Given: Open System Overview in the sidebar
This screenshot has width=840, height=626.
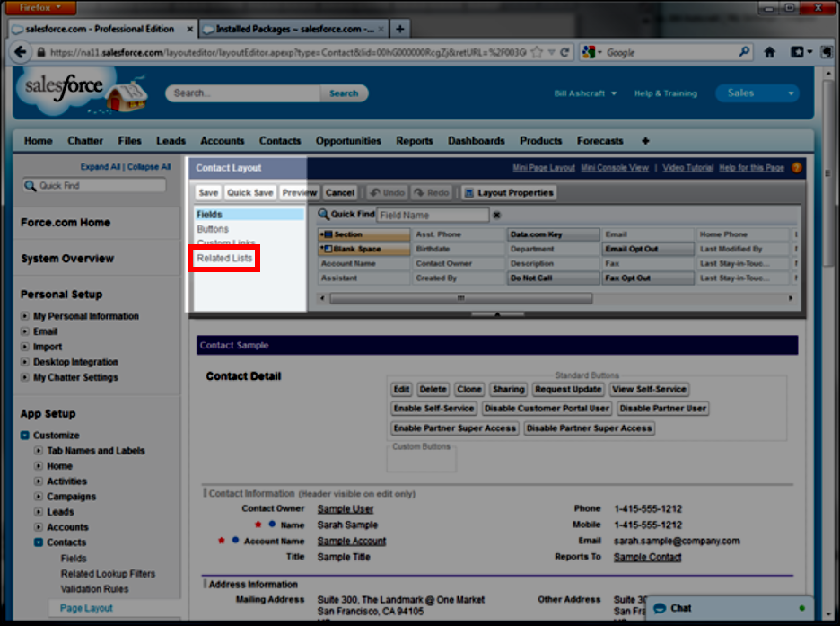Looking at the screenshot, I should pyautogui.click(x=67, y=259).
